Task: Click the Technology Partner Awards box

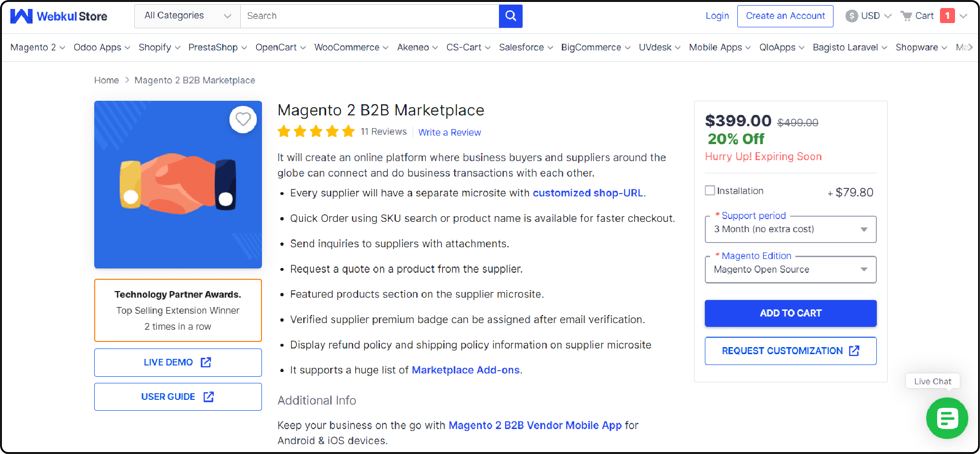Action: point(178,310)
